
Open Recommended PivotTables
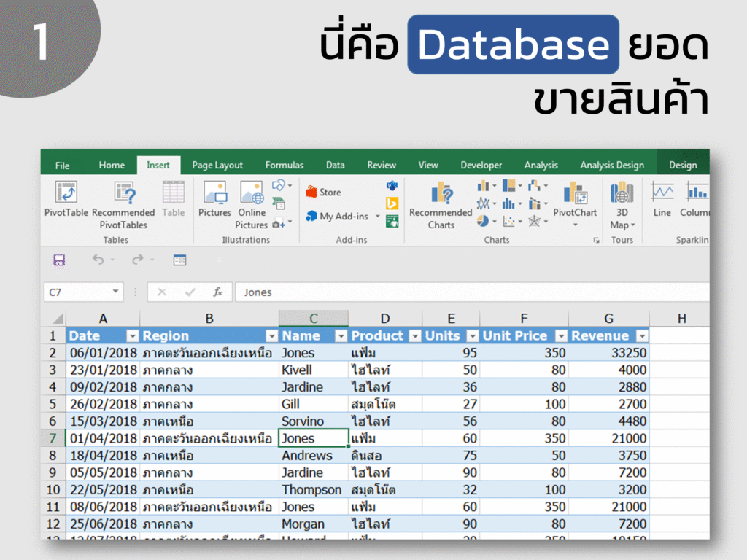tap(123, 205)
